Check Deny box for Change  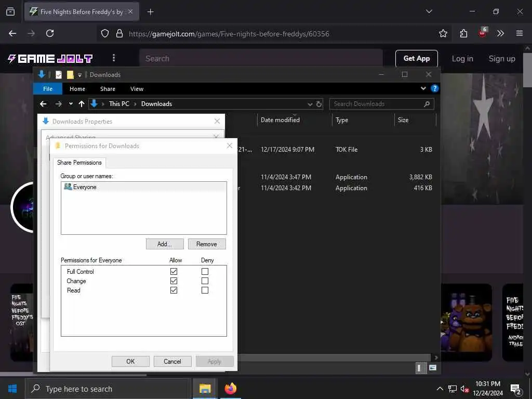point(205,281)
